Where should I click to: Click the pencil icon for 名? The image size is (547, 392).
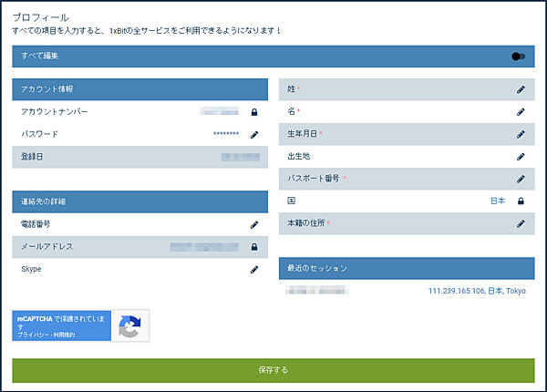point(521,112)
